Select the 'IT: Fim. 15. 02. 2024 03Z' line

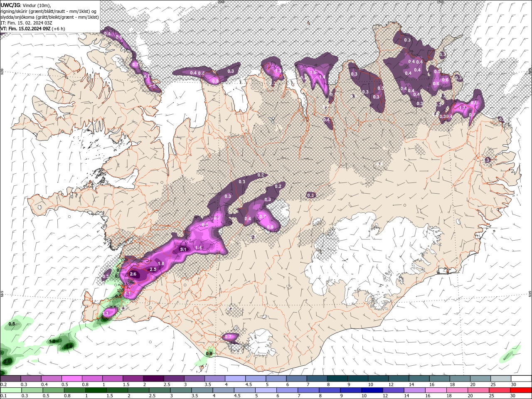[26, 23]
